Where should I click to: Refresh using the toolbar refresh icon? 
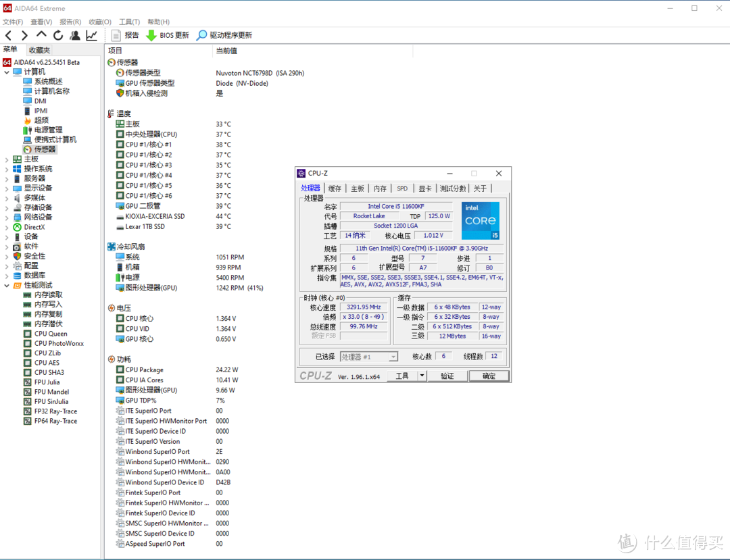pos(58,35)
